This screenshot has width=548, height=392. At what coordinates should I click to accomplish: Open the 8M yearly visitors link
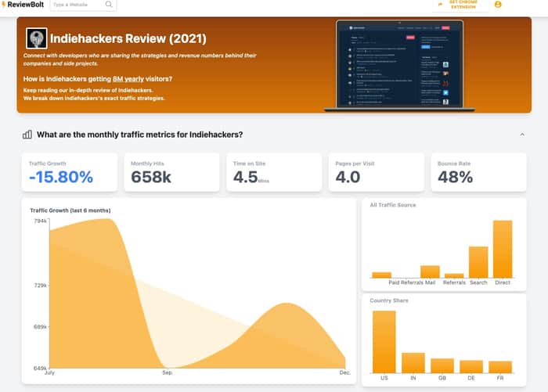coord(128,79)
